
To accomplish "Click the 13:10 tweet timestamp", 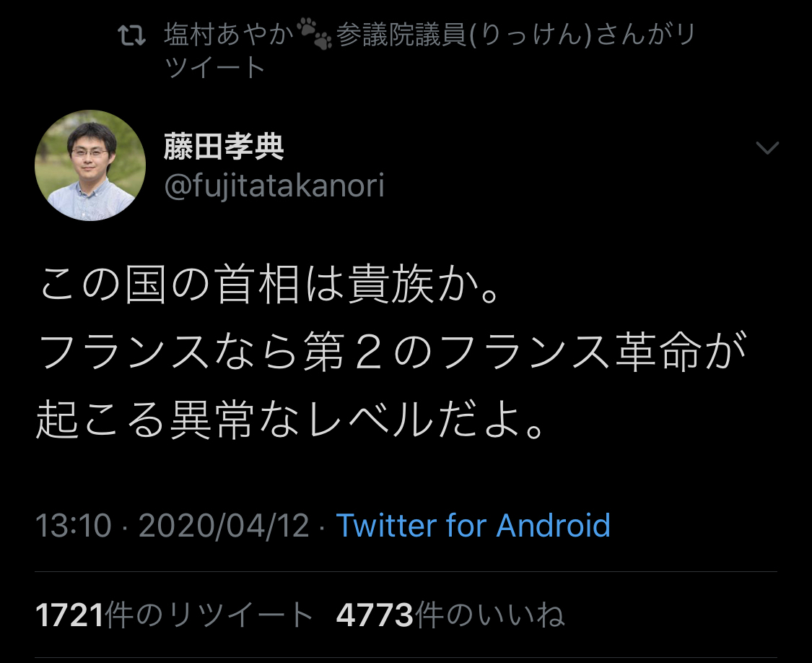I will click(x=74, y=525).
